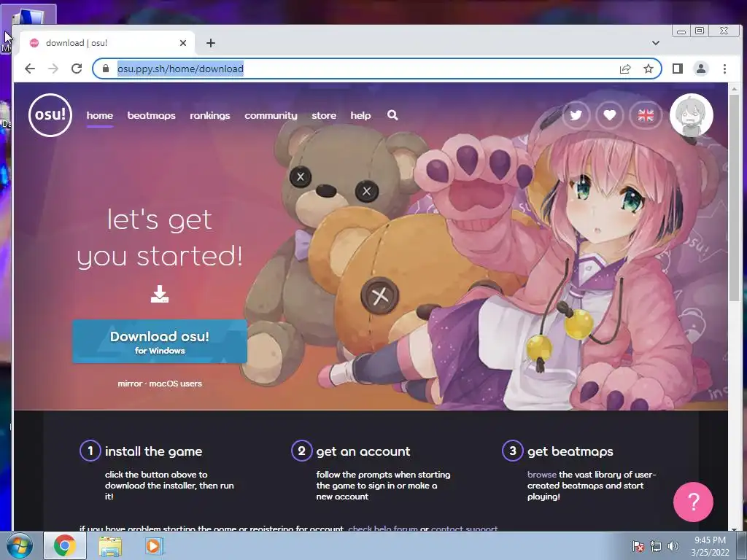The width and height of the screenshot is (747, 560).
Task: Share this page via share icon
Action: coord(625,69)
